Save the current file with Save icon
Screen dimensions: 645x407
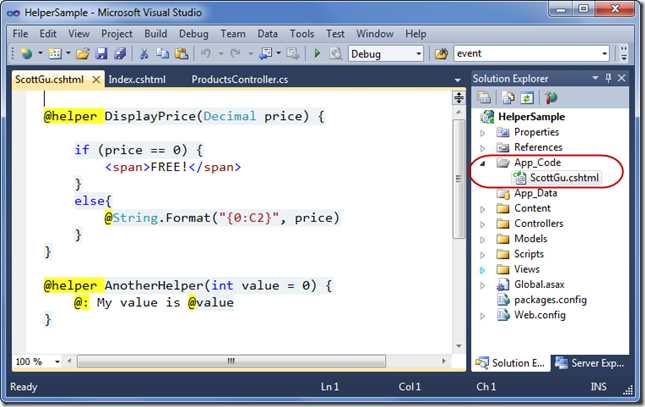101,53
